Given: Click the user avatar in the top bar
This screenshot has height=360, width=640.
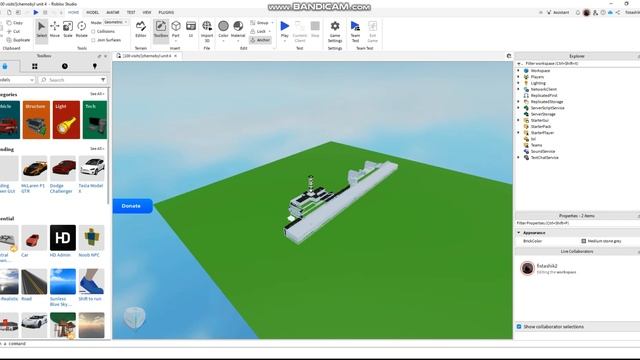Looking at the screenshot, I should coord(587,13).
